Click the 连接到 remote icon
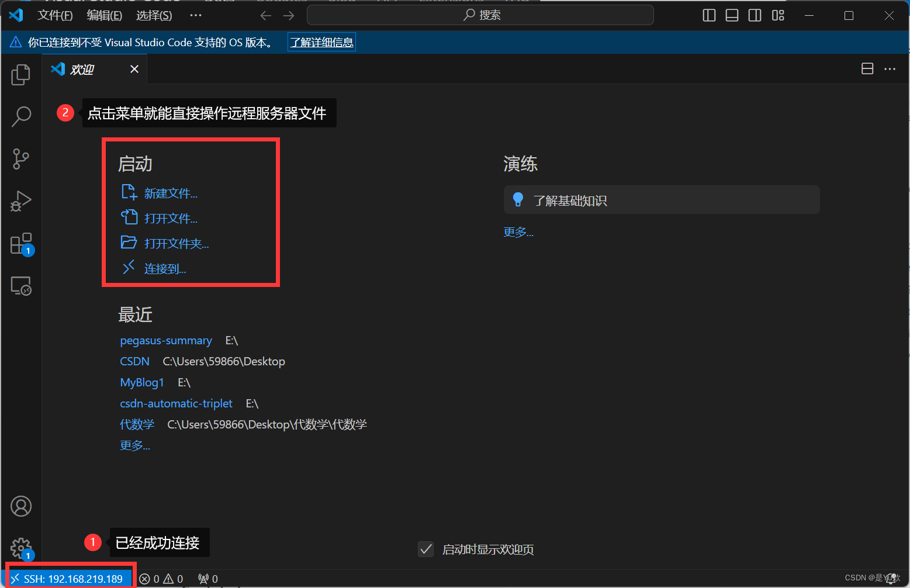The height and width of the screenshot is (588, 910). (x=129, y=267)
